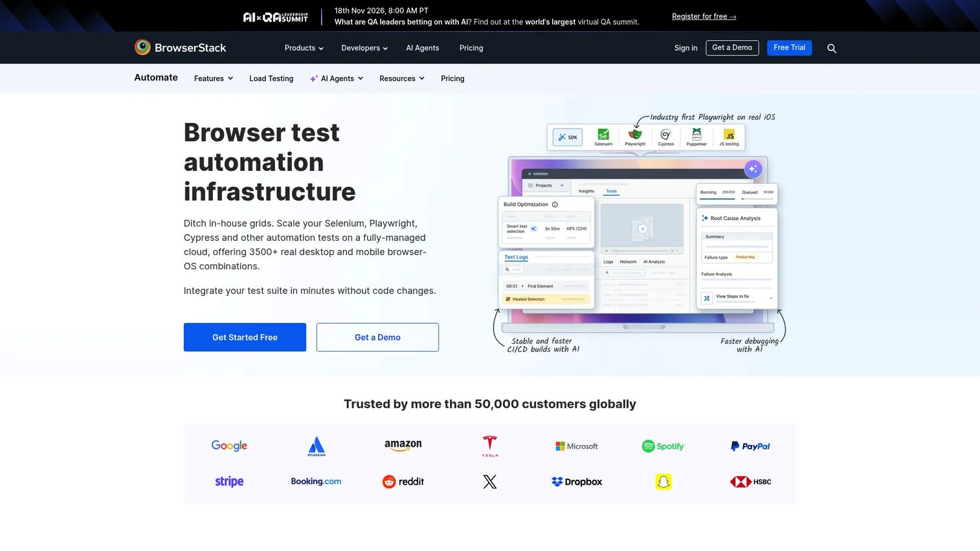Screen dimensions: 980x551
Task: Open the Features dropdown in Automate bar
Action: point(214,78)
